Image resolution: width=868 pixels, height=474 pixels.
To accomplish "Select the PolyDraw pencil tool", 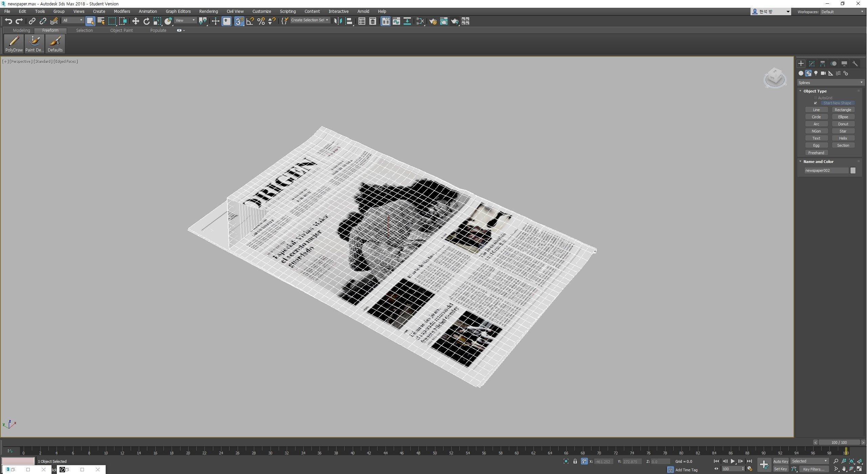I will [14, 44].
